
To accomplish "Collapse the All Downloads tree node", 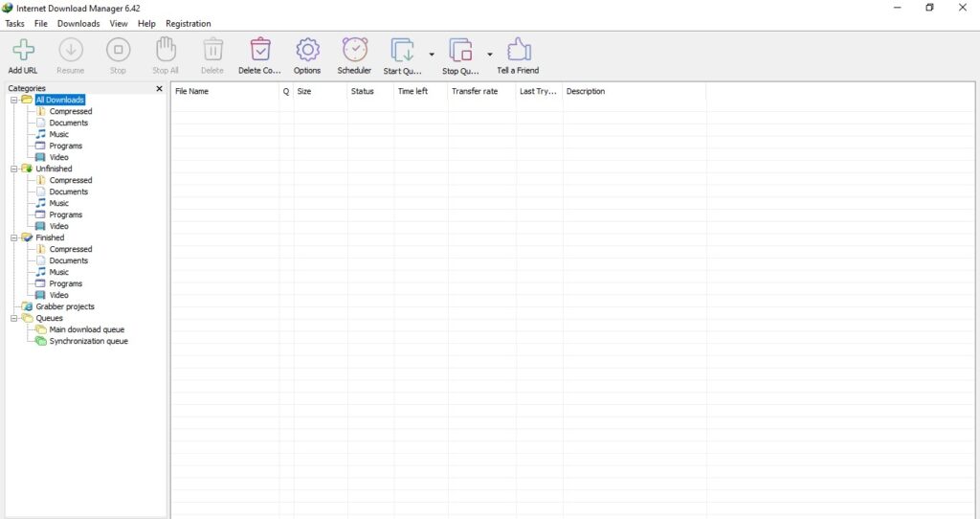I will click(13, 100).
